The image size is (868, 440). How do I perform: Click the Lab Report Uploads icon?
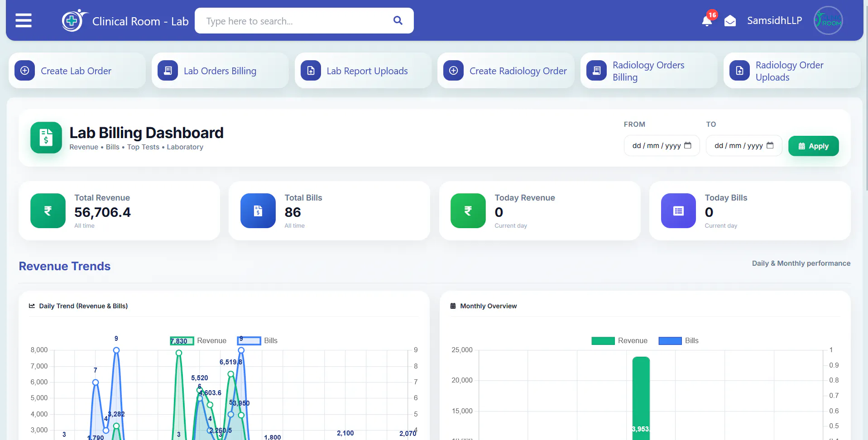coord(311,71)
